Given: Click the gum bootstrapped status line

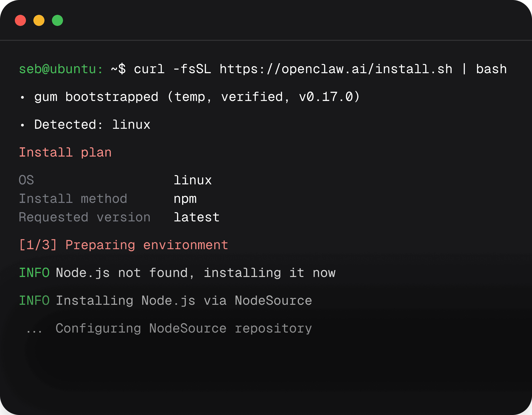Looking at the screenshot, I should 197,97.
